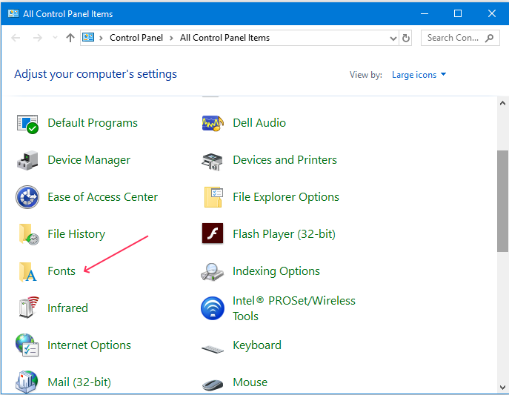Click the Mouse icon
This screenshot has width=509, height=395.
213,385
